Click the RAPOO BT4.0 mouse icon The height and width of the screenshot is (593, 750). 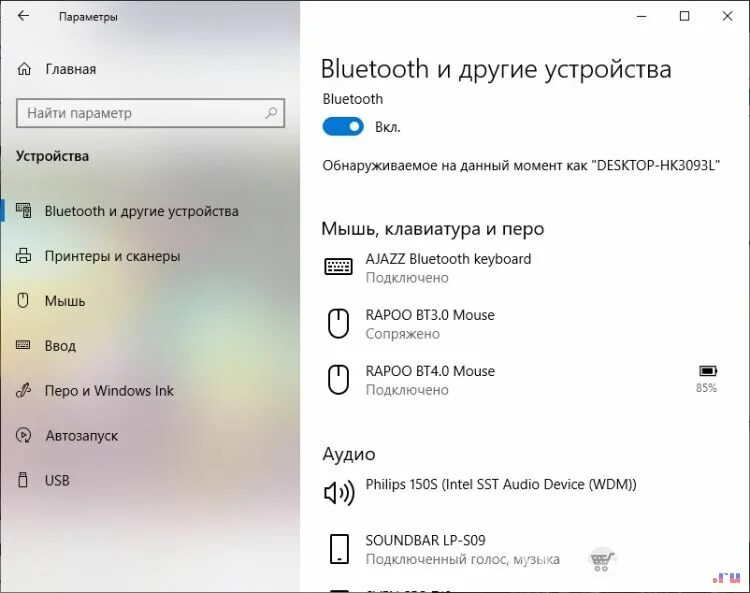pos(338,380)
